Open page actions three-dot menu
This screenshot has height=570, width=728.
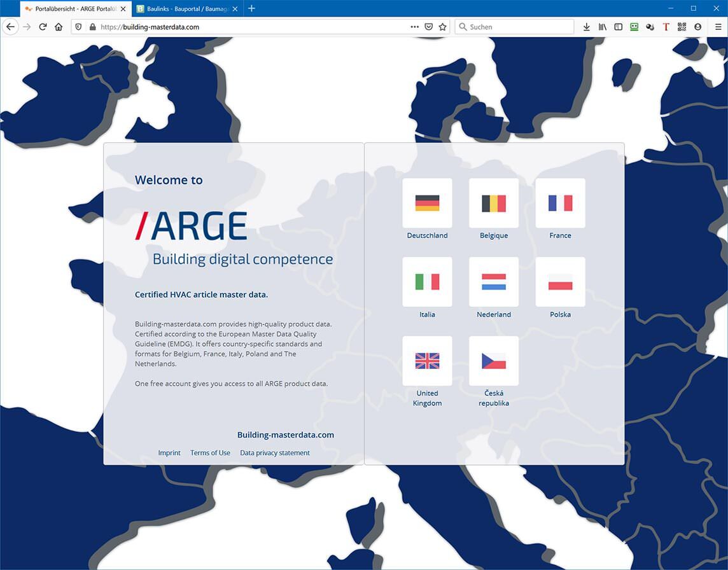tap(415, 27)
